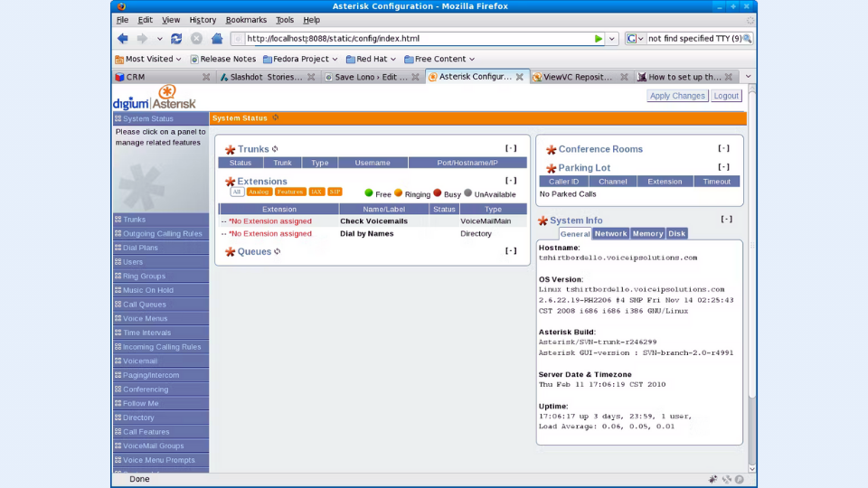This screenshot has width=868, height=488.
Task: Filter extensions by IAX
Action: [x=316, y=192]
